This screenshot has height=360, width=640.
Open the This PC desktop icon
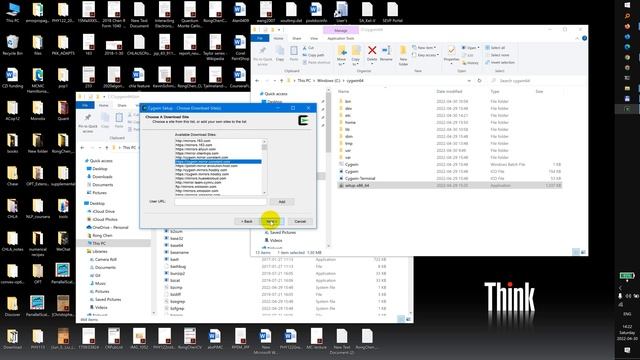12,12
